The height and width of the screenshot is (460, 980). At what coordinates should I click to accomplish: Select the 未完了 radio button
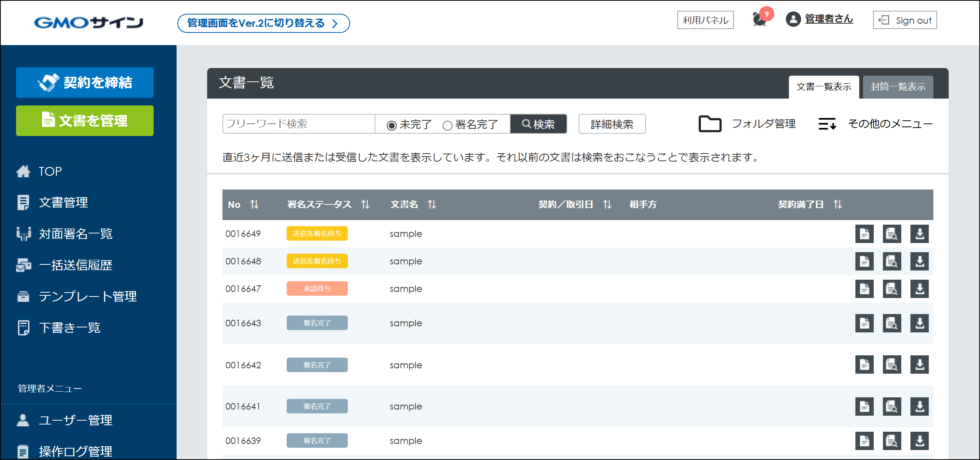[391, 125]
